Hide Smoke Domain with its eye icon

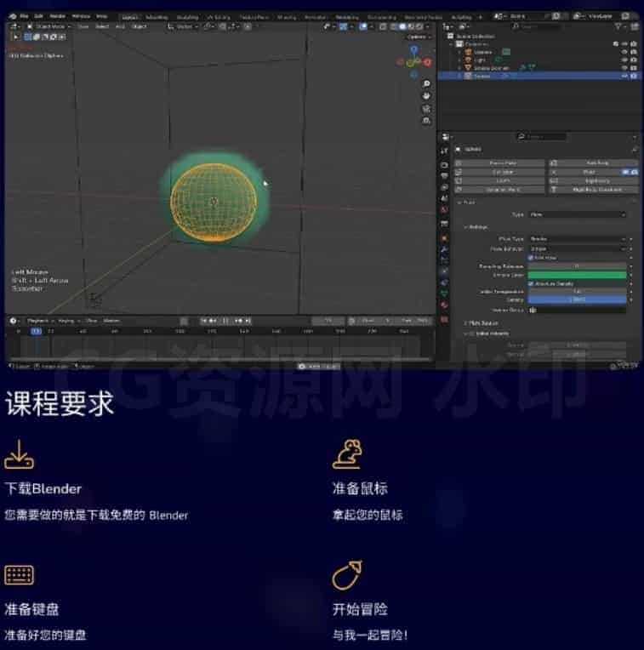624,67
